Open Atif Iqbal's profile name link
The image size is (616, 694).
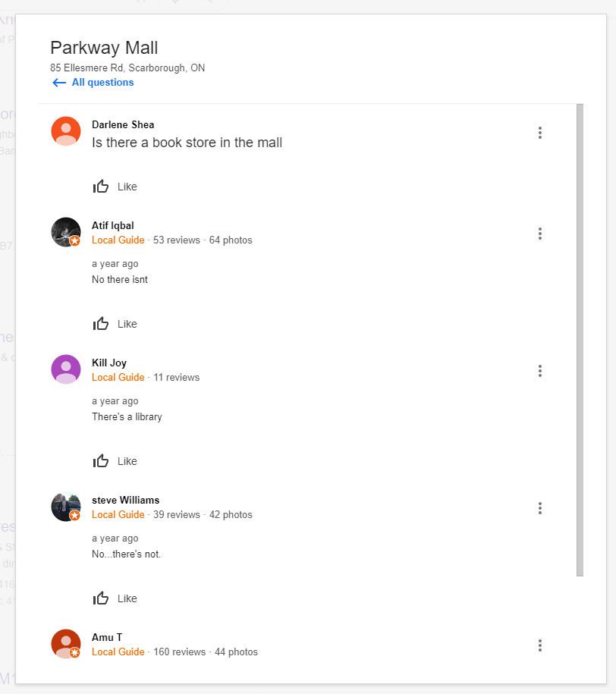coord(112,225)
